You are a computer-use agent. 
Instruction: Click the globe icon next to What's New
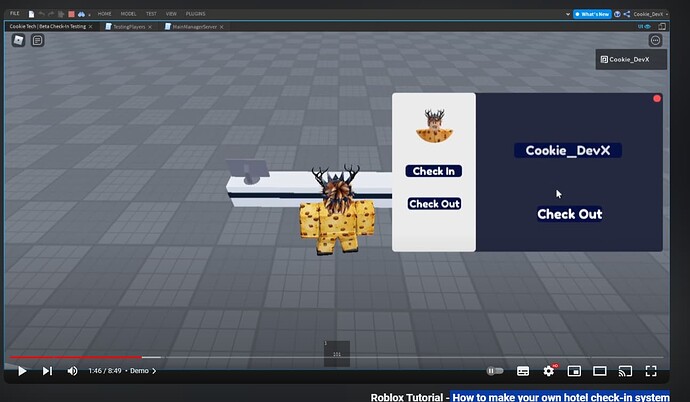pyautogui.click(x=617, y=14)
